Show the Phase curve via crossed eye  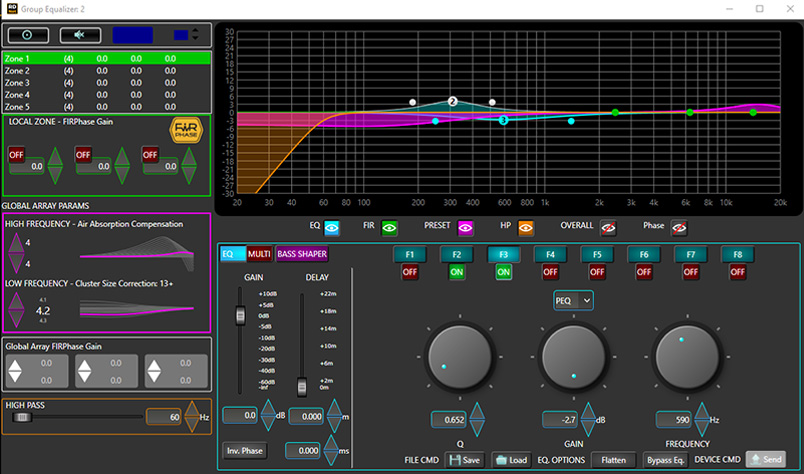click(679, 228)
